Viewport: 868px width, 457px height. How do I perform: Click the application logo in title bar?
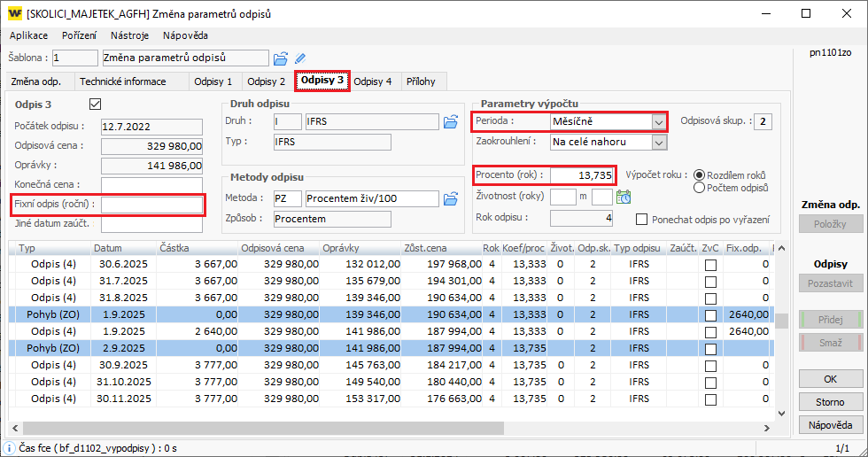point(14,14)
